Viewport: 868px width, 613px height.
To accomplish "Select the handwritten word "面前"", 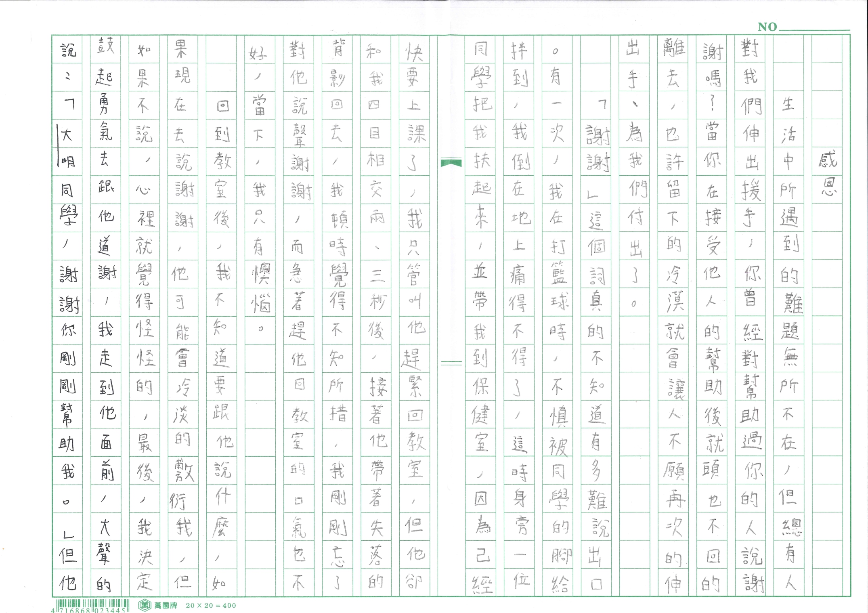I will click(106, 458).
